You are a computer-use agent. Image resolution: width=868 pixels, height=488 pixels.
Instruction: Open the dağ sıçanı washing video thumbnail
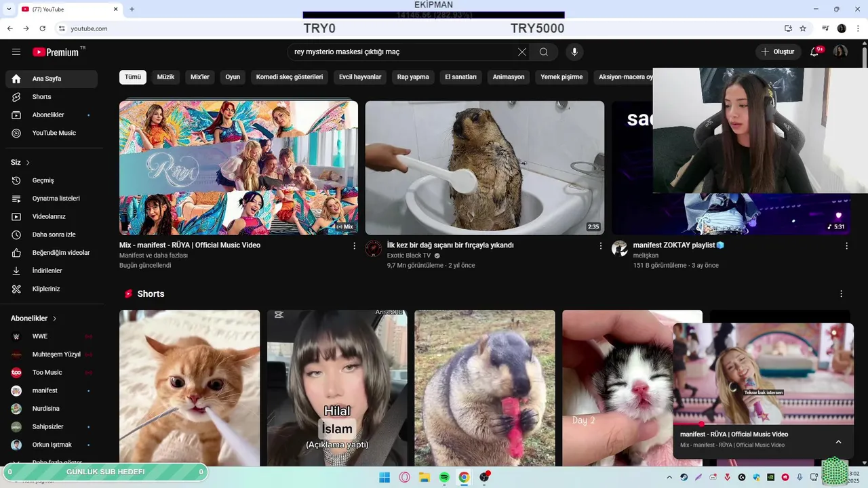point(485,168)
